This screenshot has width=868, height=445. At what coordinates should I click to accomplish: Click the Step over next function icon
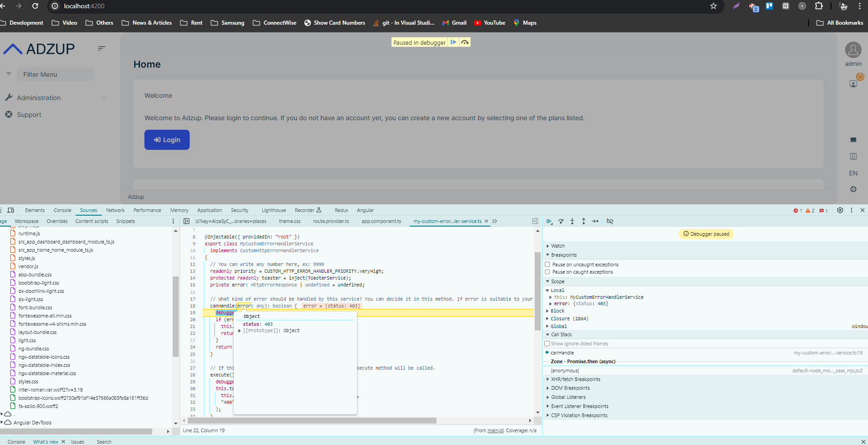[561, 221]
